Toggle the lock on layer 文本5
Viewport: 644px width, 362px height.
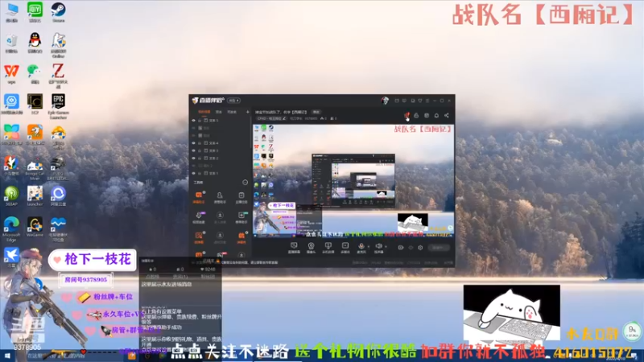pyautogui.click(x=200, y=120)
